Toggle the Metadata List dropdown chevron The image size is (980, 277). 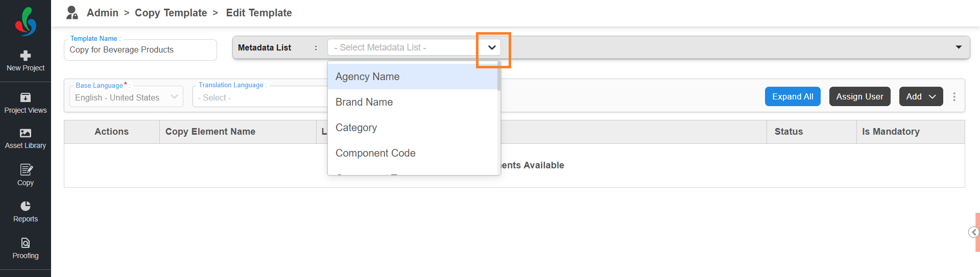[492, 47]
